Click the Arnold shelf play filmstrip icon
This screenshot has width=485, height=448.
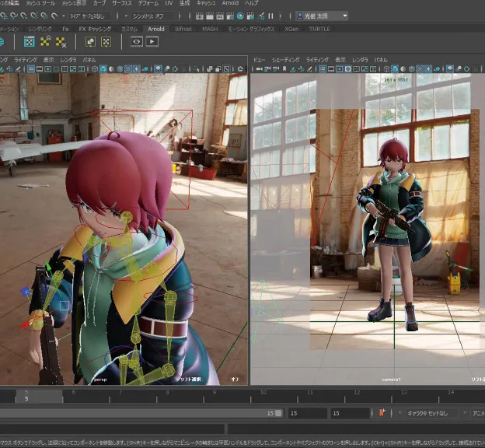[152, 41]
